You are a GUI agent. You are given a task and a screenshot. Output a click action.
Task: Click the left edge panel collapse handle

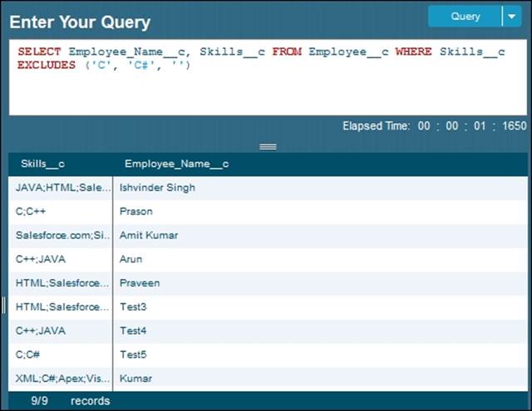click(x=3, y=306)
